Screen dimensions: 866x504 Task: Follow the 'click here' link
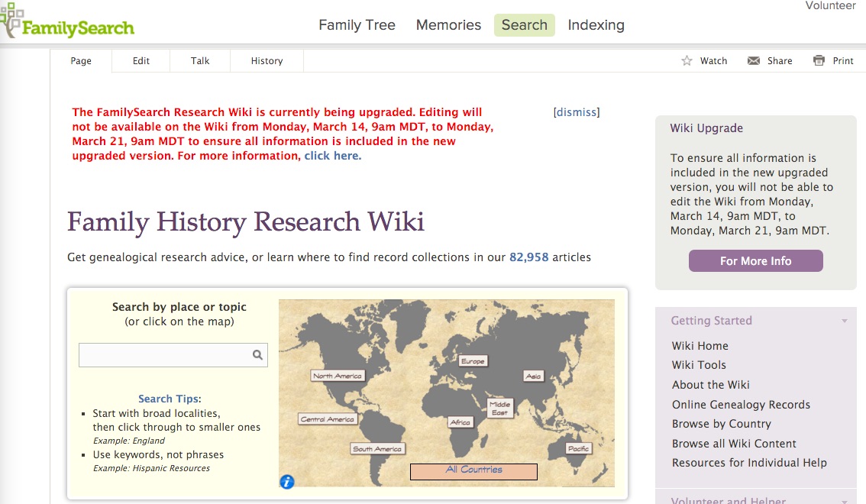[332, 156]
